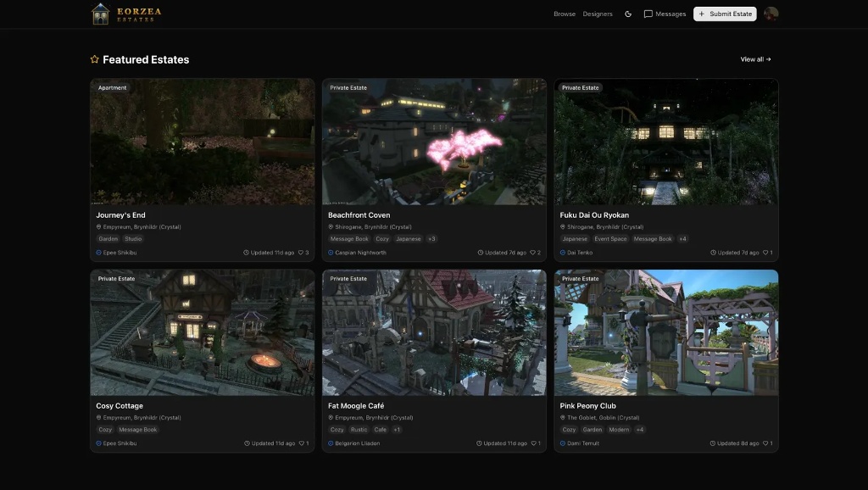The width and height of the screenshot is (868, 490).
Task: Open the user profile avatar menu
Action: click(771, 14)
